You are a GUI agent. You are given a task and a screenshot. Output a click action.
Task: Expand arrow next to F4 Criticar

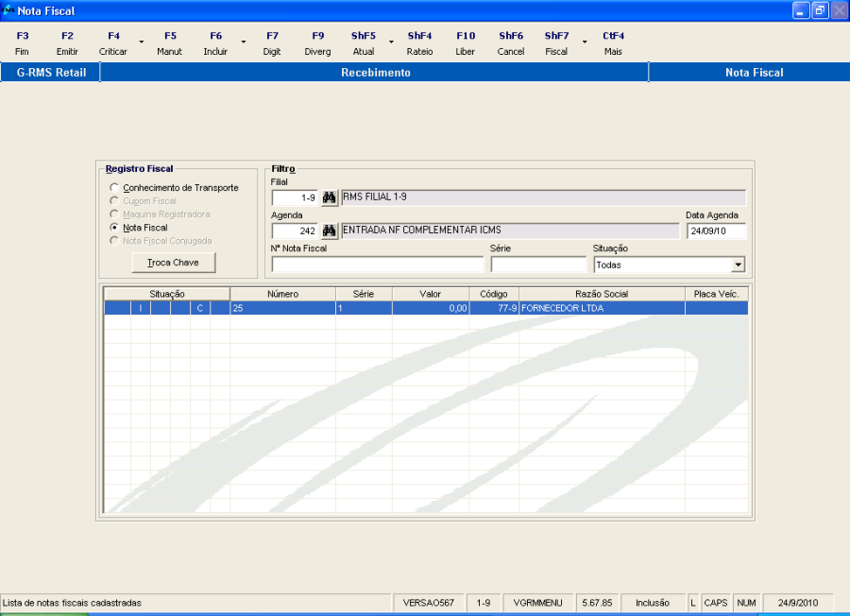(x=142, y=42)
